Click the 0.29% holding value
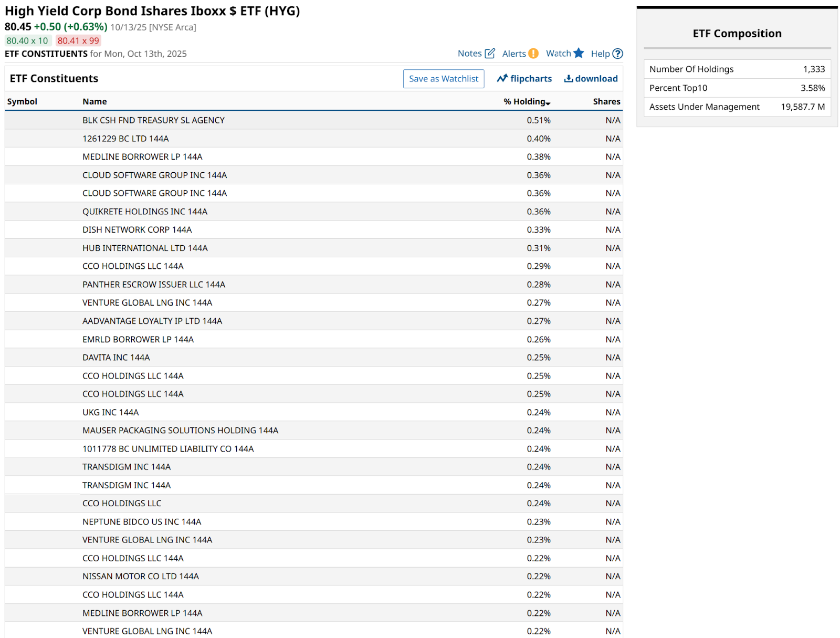Image resolution: width=840 pixels, height=638 pixels. [539, 266]
